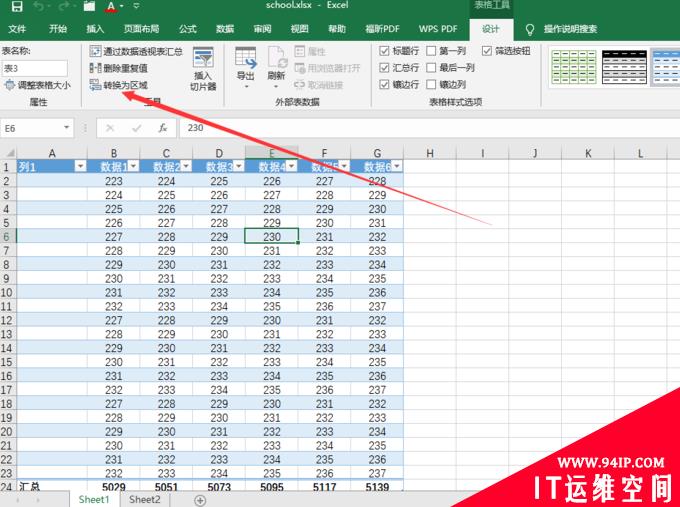Select row 12 header
The height and width of the screenshot is (507, 680).
click(x=7, y=320)
